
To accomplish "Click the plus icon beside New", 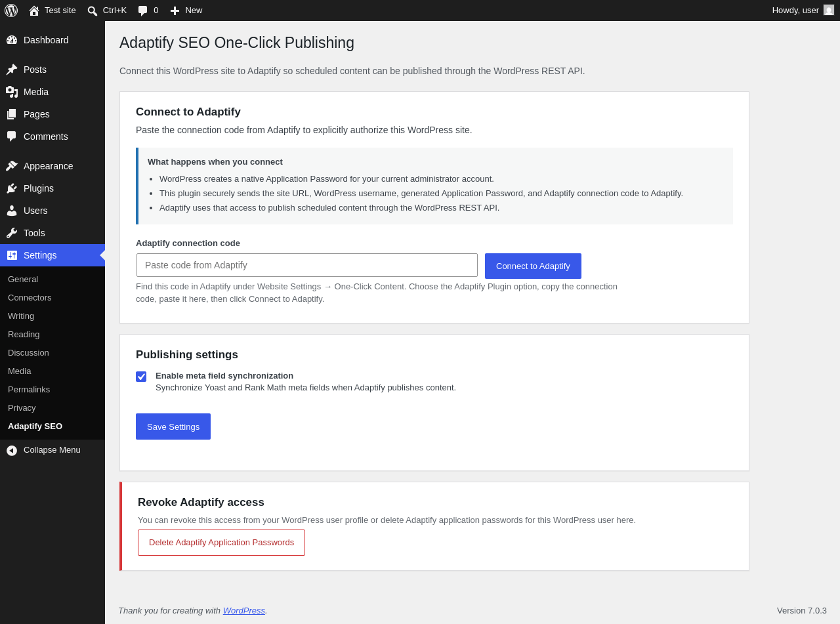I will coord(175,10).
